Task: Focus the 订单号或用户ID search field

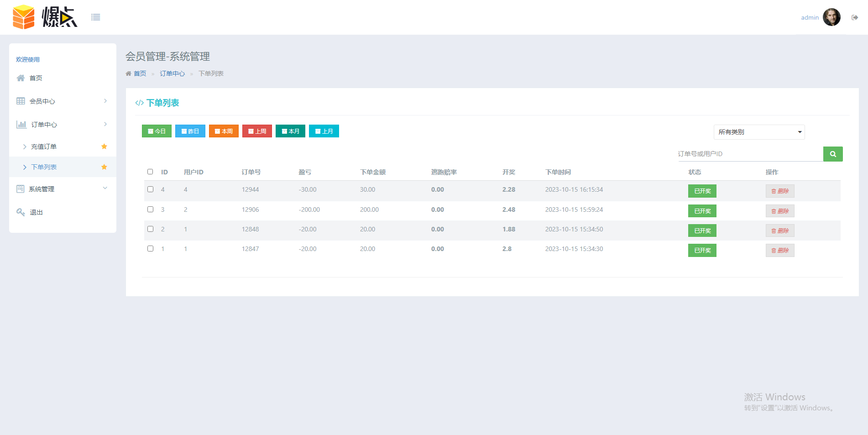Action: 750,154
